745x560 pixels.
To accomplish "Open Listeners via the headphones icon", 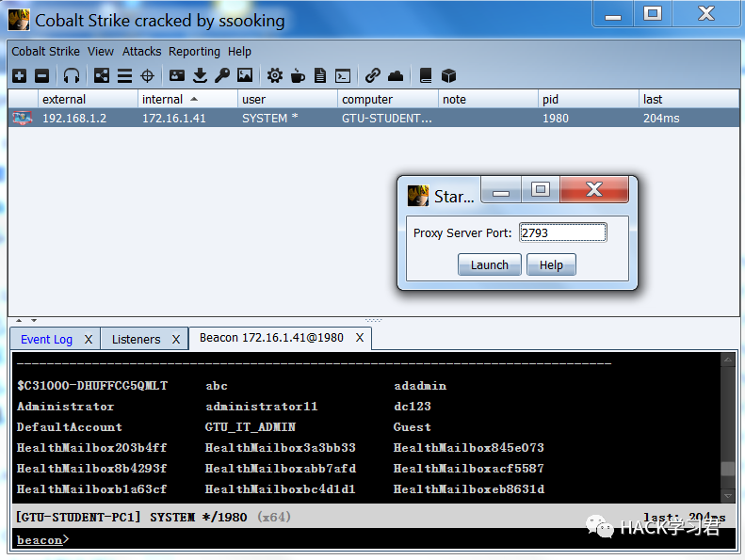I will point(72,75).
